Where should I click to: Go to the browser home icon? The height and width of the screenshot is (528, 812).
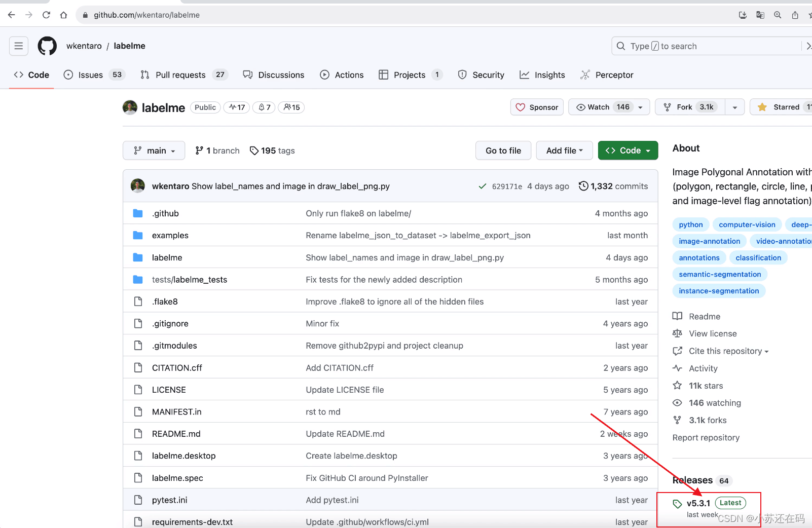63,15
